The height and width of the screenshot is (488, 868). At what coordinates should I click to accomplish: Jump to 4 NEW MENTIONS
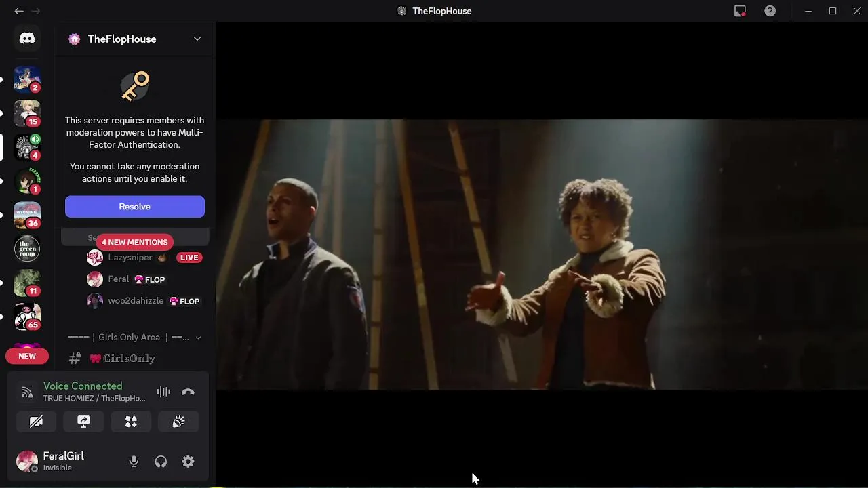tap(134, 242)
